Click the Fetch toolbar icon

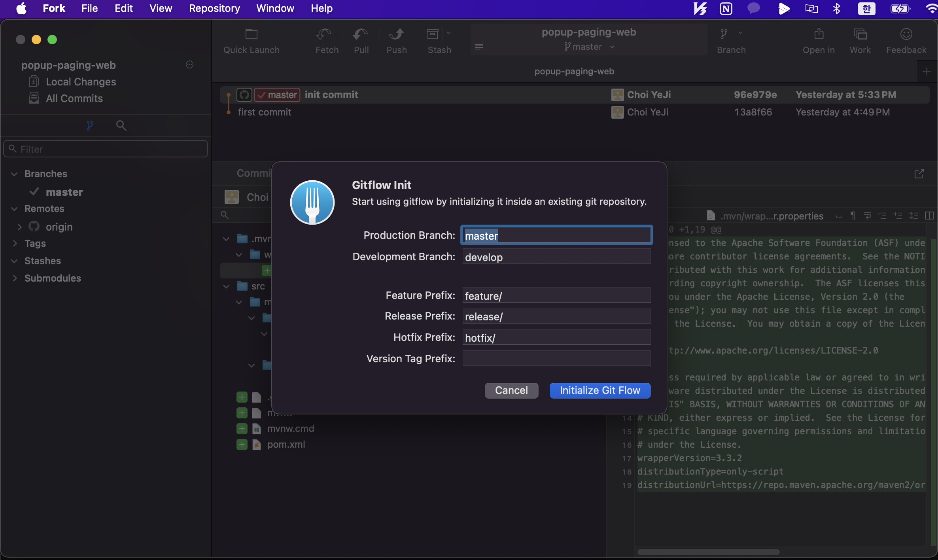click(x=324, y=35)
